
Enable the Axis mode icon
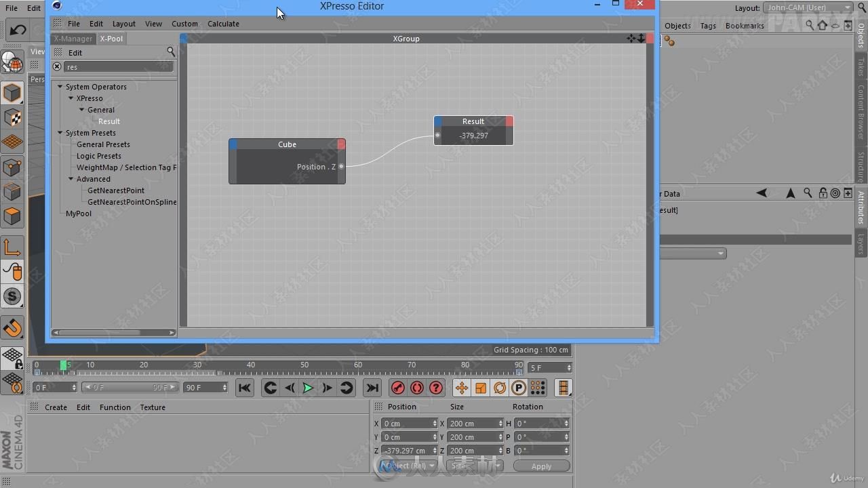pos(12,247)
